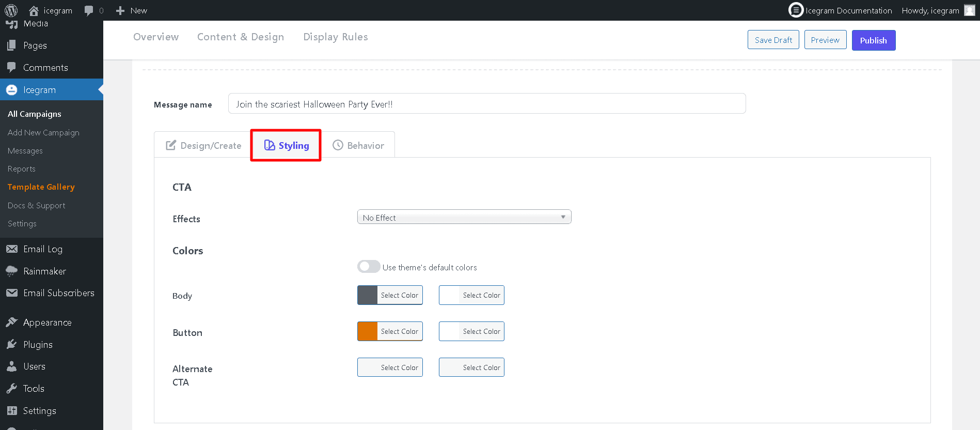
Task: Open Rainmaker menu label
Action: pos(44,271)
